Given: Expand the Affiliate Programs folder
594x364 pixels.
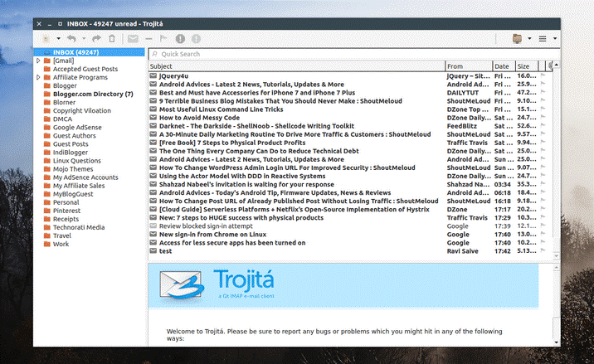Looking at the screenshot, I should coord(38,77).
